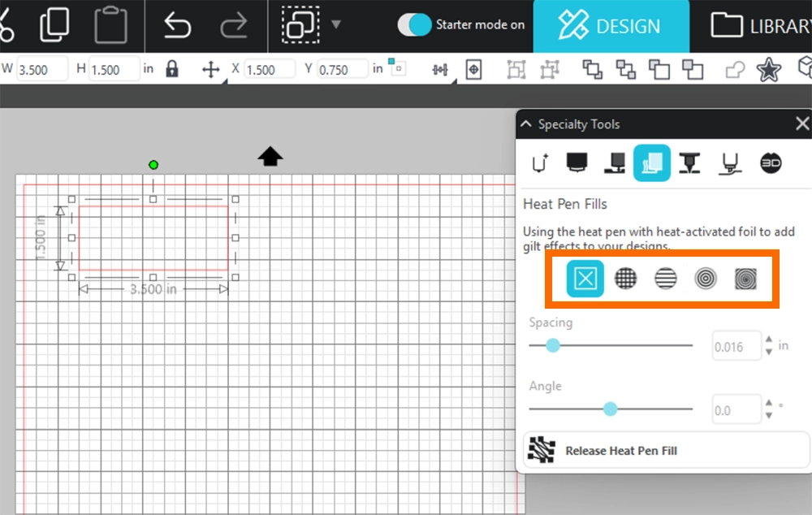The height and width of the screenshot is (515, 812).
Task: Open the select all dropdown arrow
Action: coord(336,24)
